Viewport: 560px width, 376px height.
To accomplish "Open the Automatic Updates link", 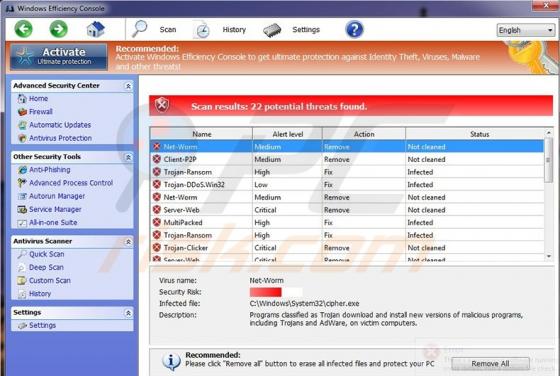I will point(60,125).
